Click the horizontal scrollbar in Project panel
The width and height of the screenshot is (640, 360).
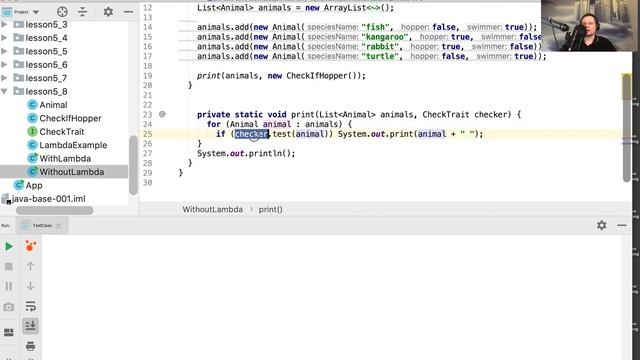(54, 211)
